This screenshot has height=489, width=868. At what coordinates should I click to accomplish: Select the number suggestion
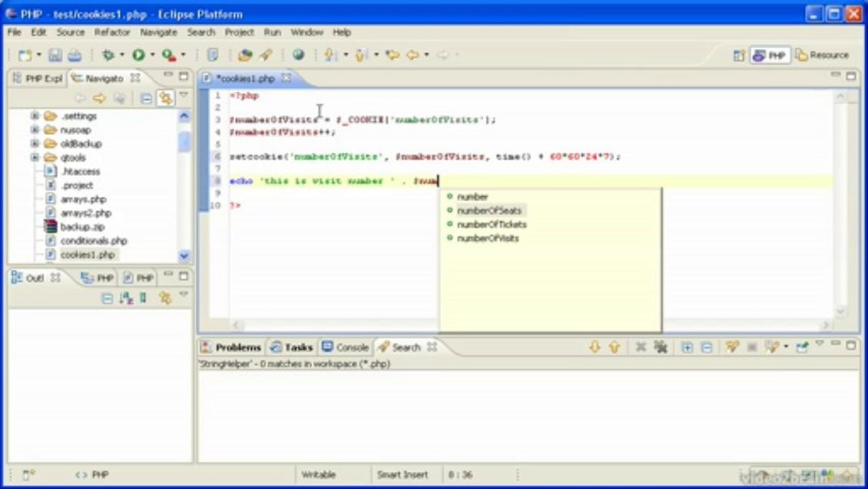point(472,196)
